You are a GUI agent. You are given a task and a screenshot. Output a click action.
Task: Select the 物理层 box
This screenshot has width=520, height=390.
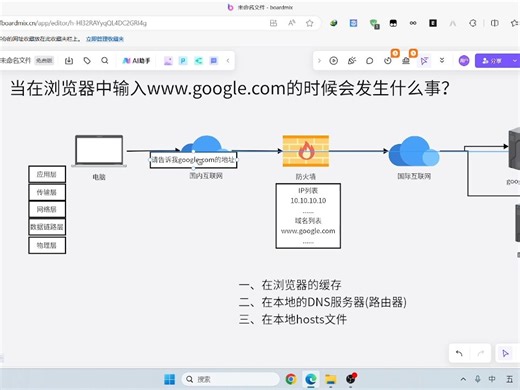pos(47,245)
